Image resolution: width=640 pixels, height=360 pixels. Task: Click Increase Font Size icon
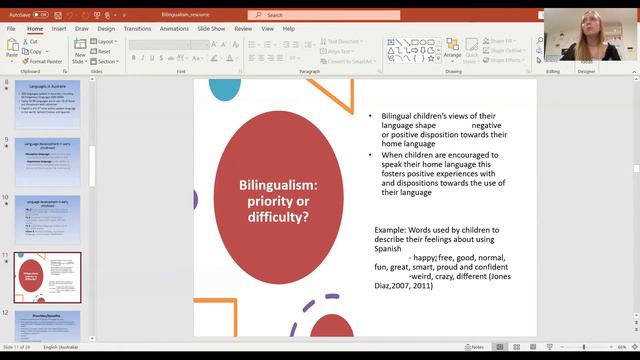(214, 44)
